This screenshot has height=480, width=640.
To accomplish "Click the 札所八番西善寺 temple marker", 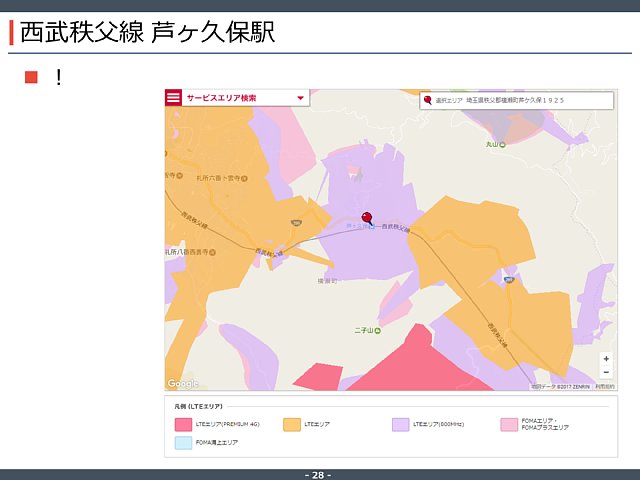I will click(x=212, y=252).
